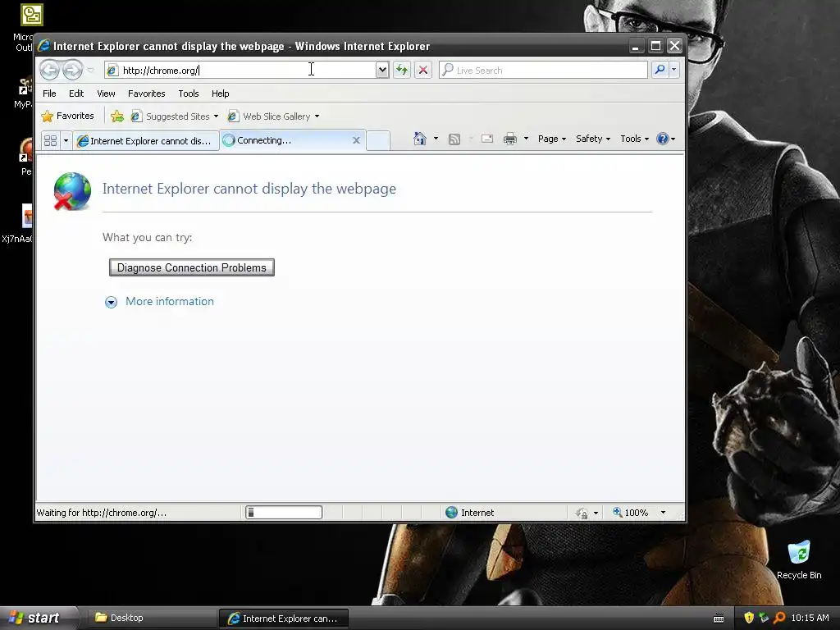Maximize the Internet Explorer window
Screen dimensions: 840x630
655,46
